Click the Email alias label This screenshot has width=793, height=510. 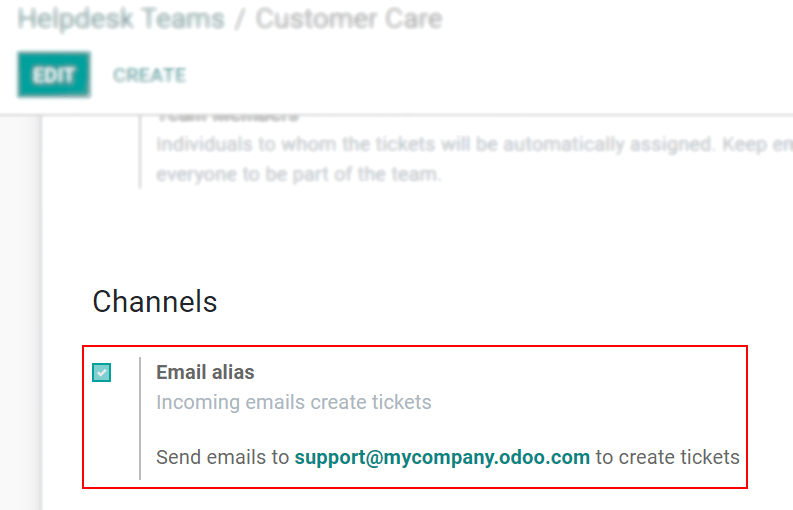click(x=205, y=372)
